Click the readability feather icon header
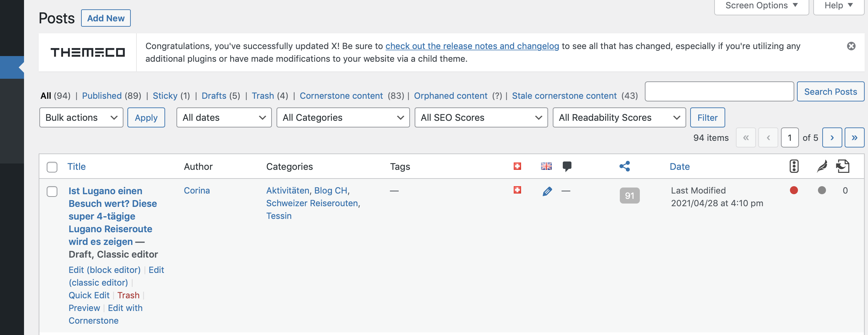 [822, 166]
